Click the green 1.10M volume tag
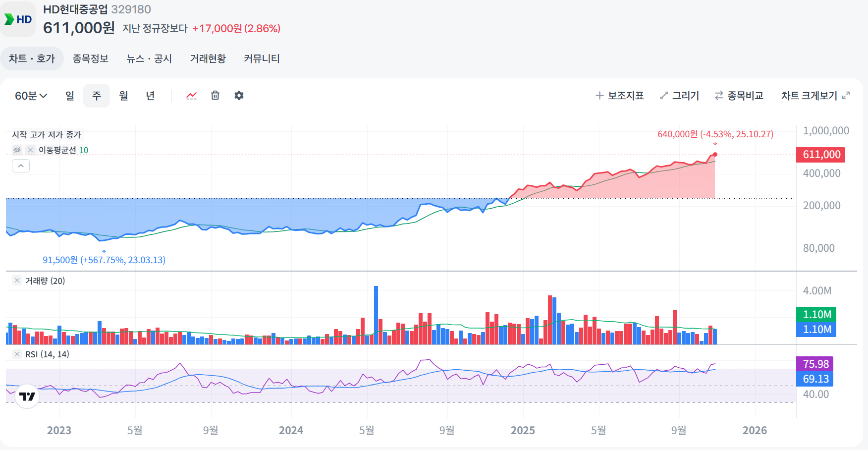868x450 pixels. click(x=816, y=314)
